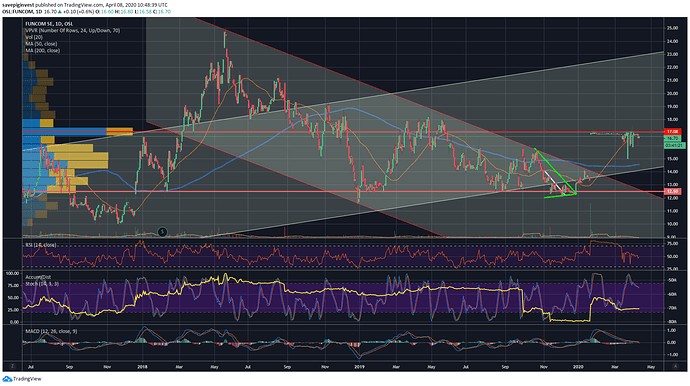Click the OSL:FUNCOM, 1D symbol text in header

pyautogui.click(x=22, y=12)
